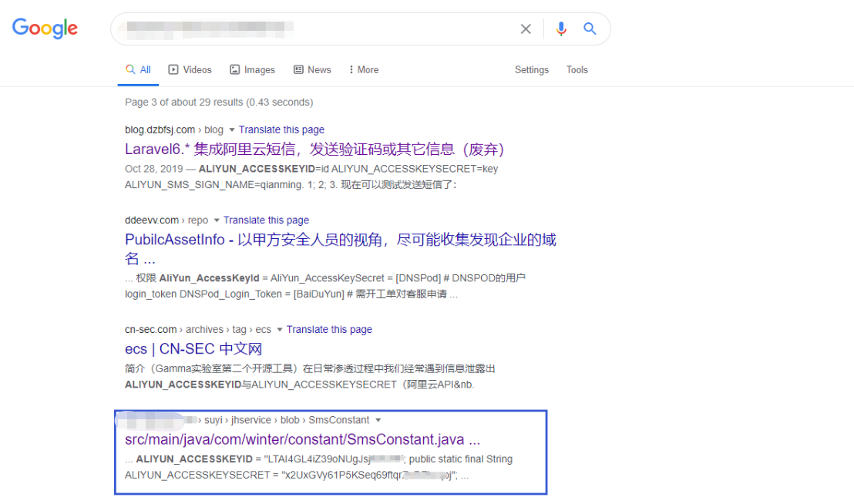Open the search Settings menu

[x=531, y=69]
